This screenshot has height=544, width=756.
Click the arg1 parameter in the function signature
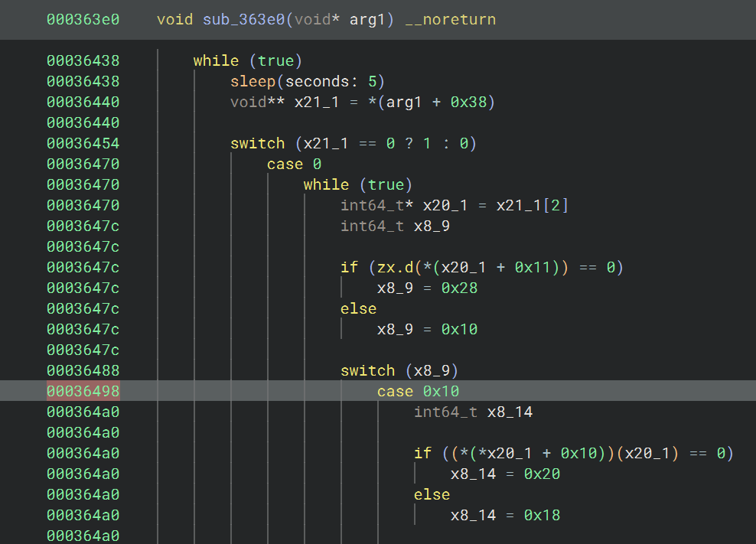(368, 19)
